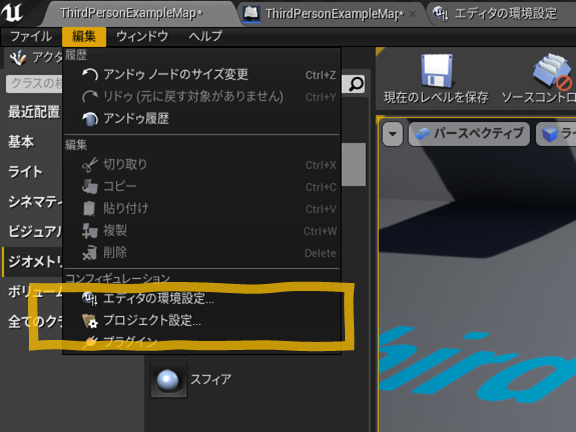Image resolution: width=576 pixels, height=432 pixels.
Task: Click the scissors cut icon
Action: pyautogui.click(x=90, y=165)
